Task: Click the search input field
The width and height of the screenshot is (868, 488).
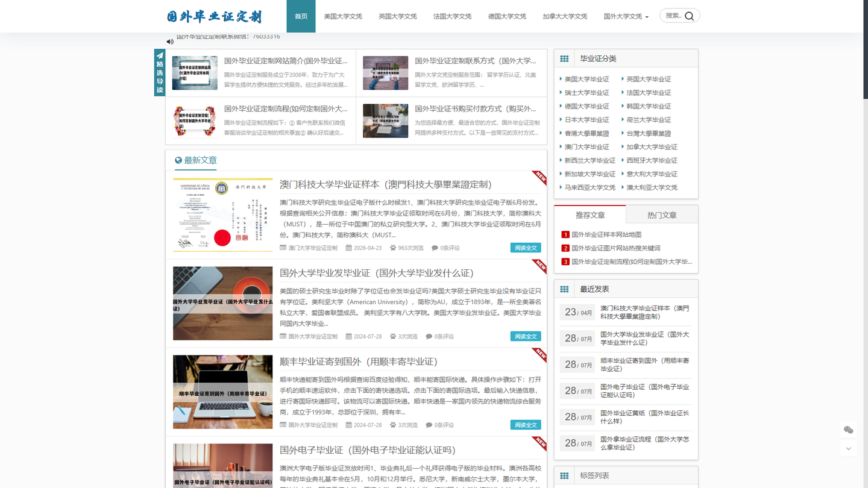Action: pos(673,16)
